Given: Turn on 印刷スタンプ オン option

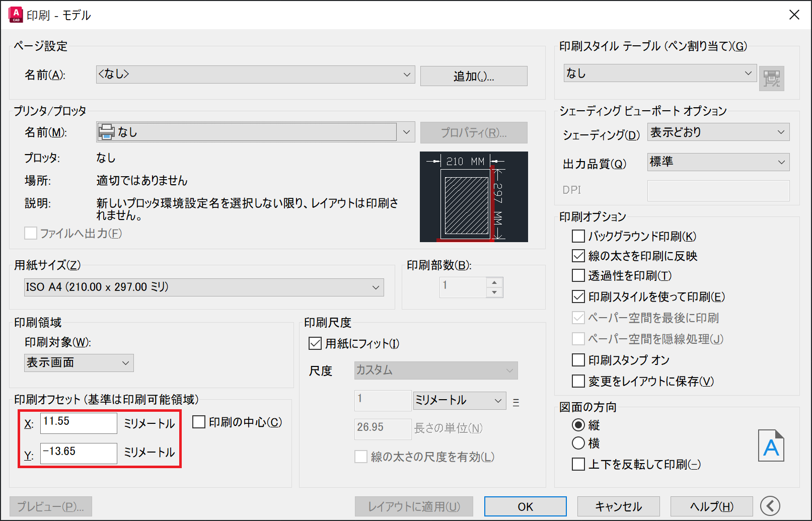Looking at the screenshot, I should [578, 360].
